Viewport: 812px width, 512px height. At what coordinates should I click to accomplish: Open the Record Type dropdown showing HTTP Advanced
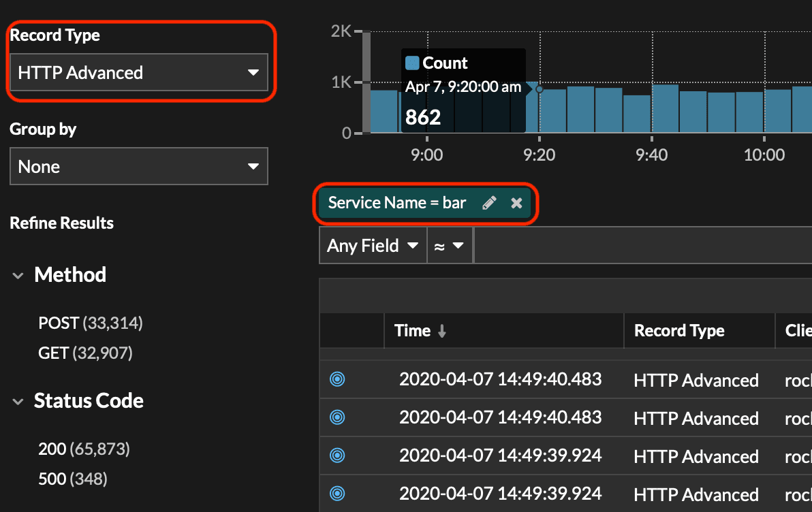click(139, 72)
